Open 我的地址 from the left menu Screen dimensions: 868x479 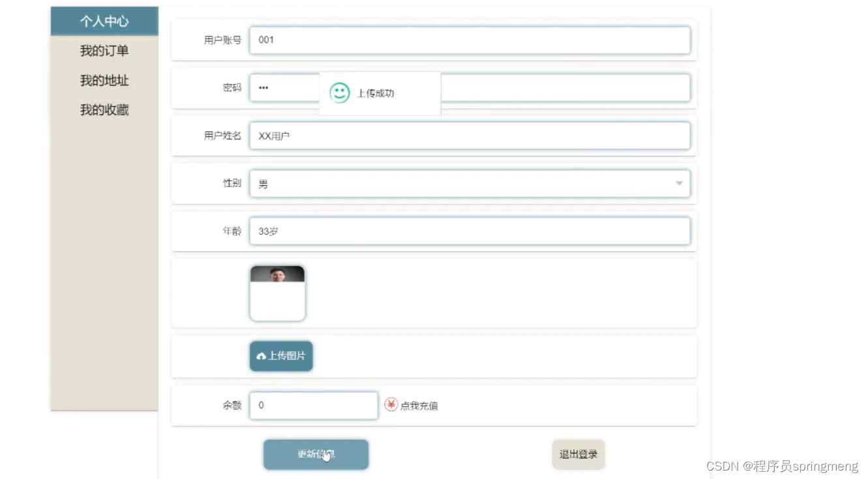coord(105,80)
